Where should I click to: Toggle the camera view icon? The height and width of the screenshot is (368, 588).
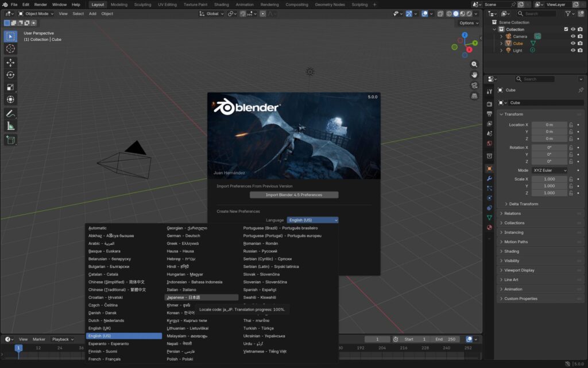(x=474, y=85)
